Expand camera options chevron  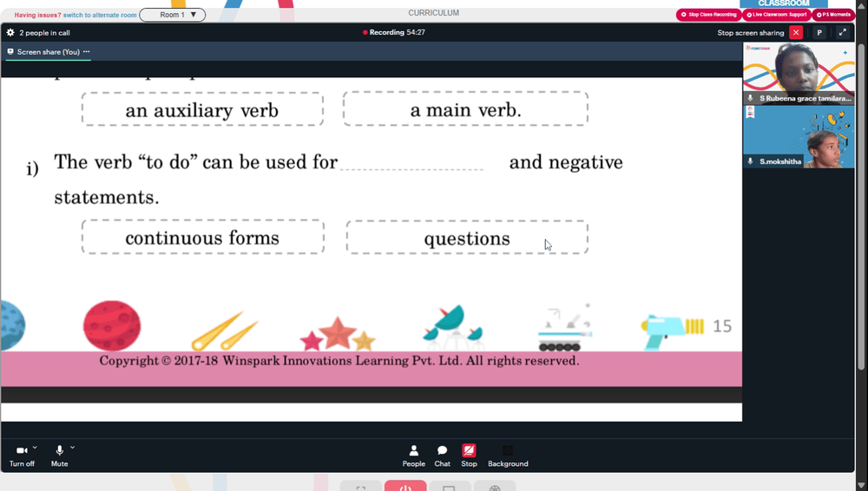tap(35, 448)
